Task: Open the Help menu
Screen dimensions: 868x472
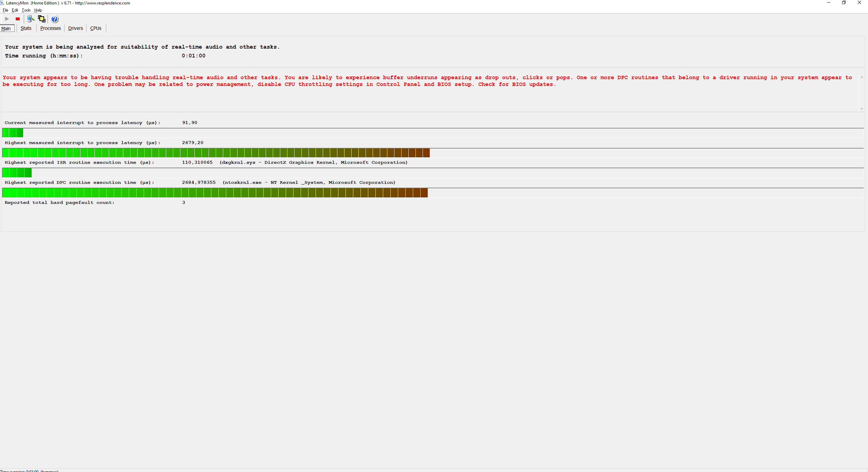Action: 38,10
